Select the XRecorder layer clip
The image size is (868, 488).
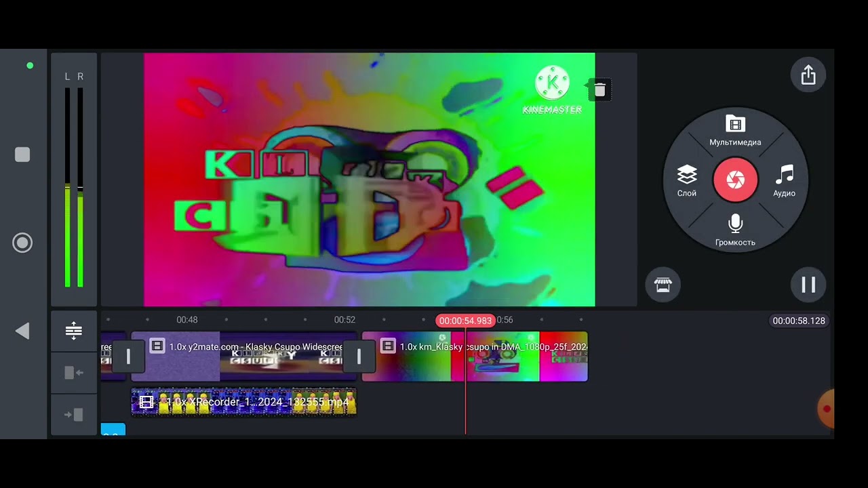[x=243, y=402]
